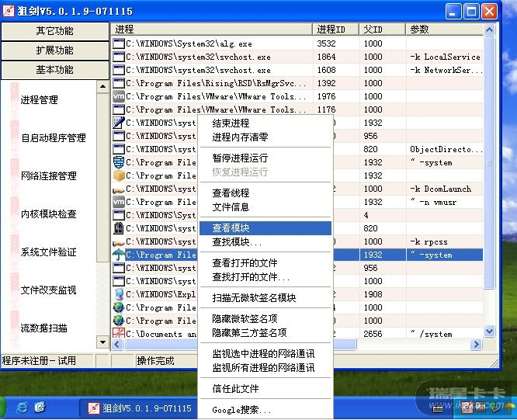The image size is (517, 420).
Task: Click the Explorer.exe computer icon in list
Action: 119,294
